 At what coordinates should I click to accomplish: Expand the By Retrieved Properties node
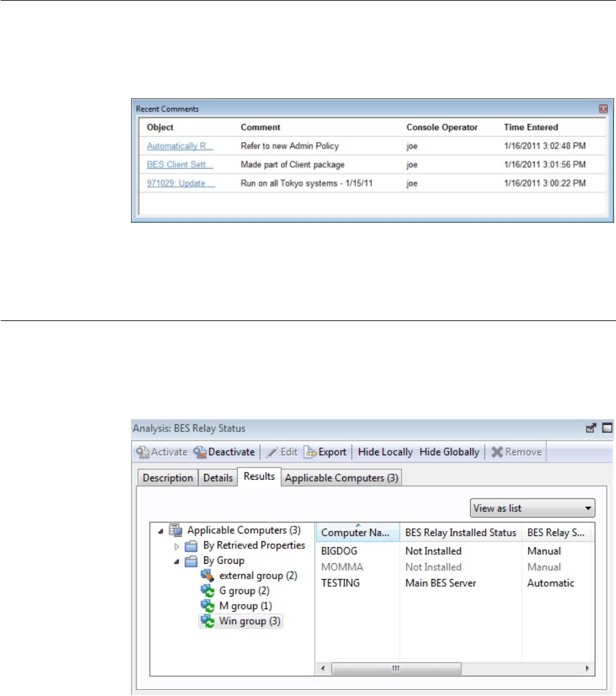pos(176,546)
